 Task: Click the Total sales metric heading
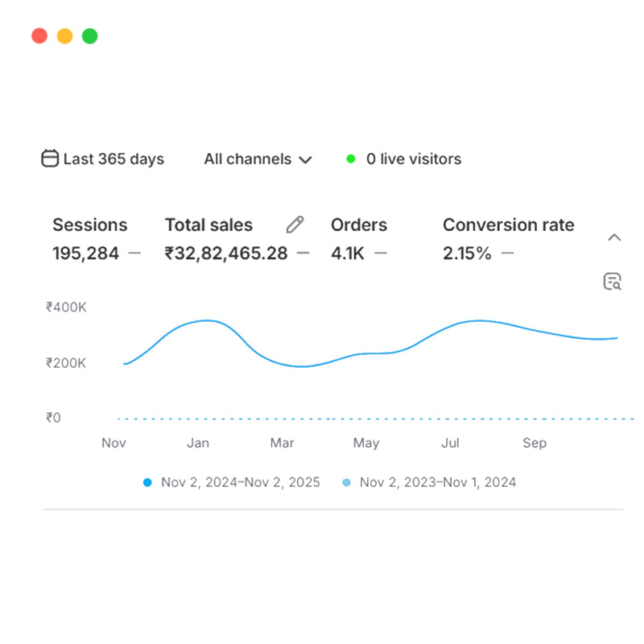(208, 225)
